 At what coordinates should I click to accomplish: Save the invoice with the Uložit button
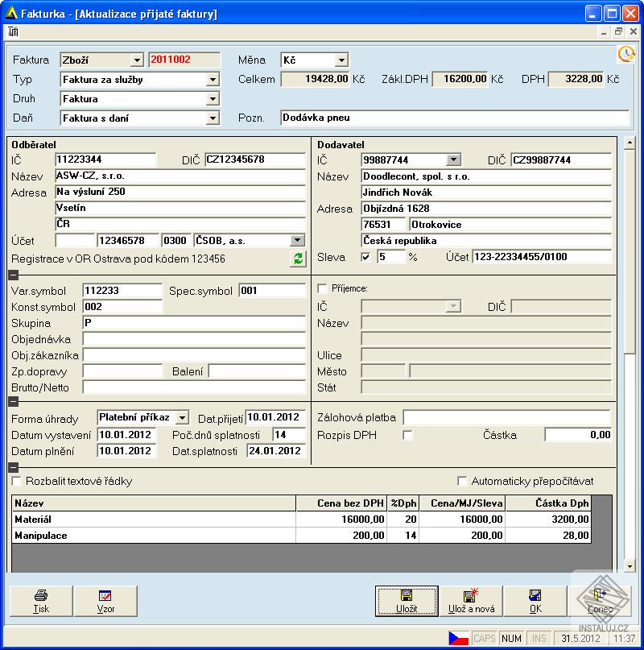coord(407,601)
